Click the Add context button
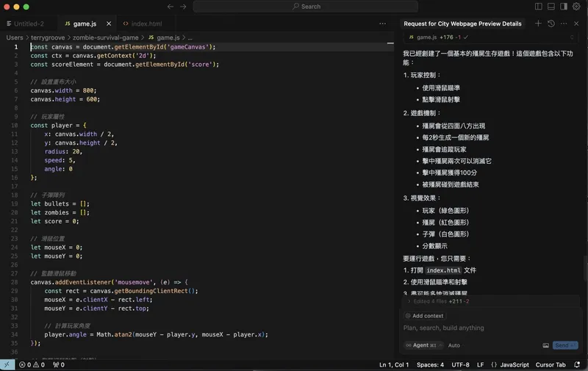 (424, 316)
